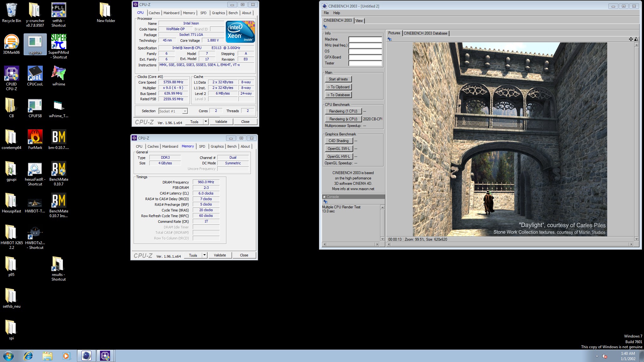The height and width of the screenshot is (362, 644).
Task: Click the rendered Daylight picture
Action: click(510, 139)
